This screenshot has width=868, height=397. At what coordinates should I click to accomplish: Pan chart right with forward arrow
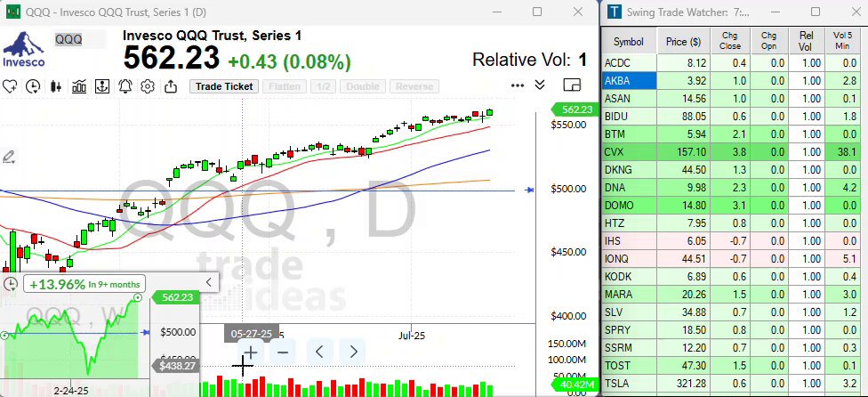point(353,352)
